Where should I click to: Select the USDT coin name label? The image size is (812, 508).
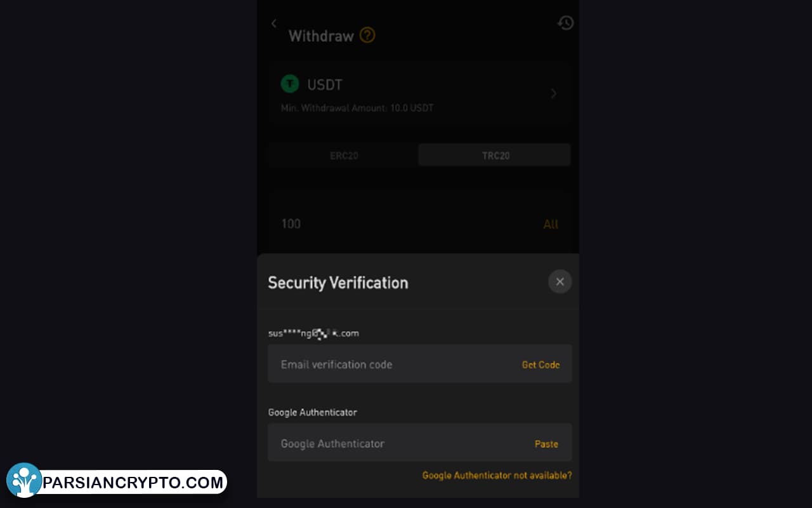(x=325, y=84)
